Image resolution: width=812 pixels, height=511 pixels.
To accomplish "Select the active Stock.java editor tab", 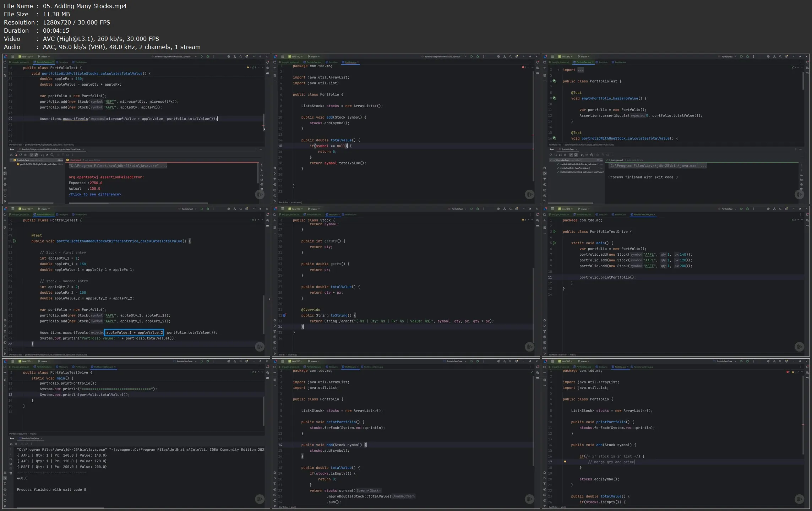I will point(333,214).
